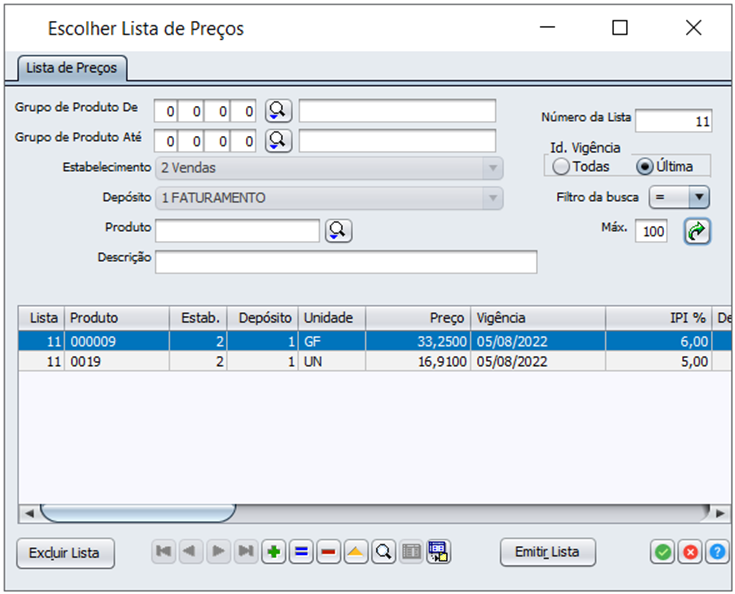
Task: Click the Estab. column header
Action: click(x=198, y=318)
